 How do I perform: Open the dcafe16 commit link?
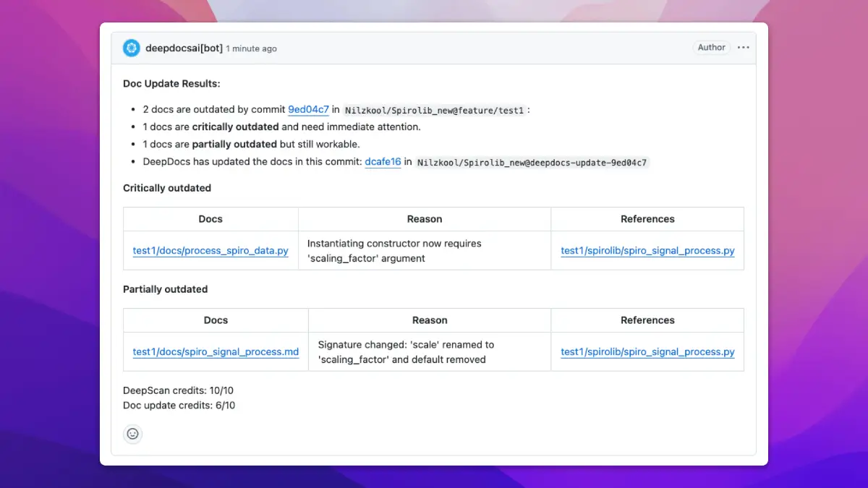383,162
